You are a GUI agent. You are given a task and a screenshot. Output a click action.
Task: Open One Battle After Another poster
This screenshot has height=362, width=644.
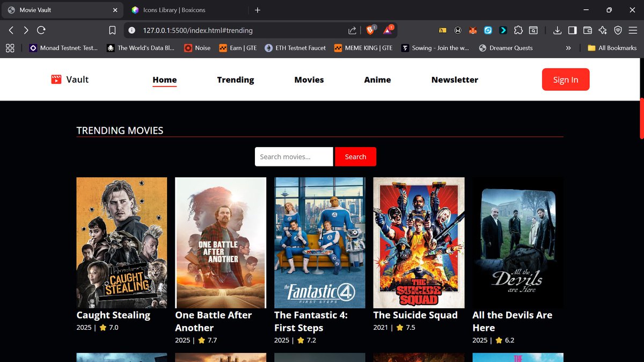(221, 243)
